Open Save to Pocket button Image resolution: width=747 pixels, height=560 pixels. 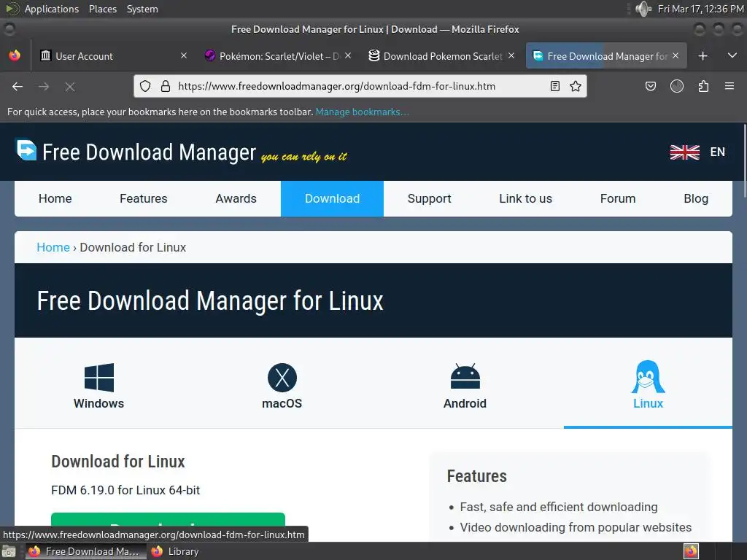(650, 86)
